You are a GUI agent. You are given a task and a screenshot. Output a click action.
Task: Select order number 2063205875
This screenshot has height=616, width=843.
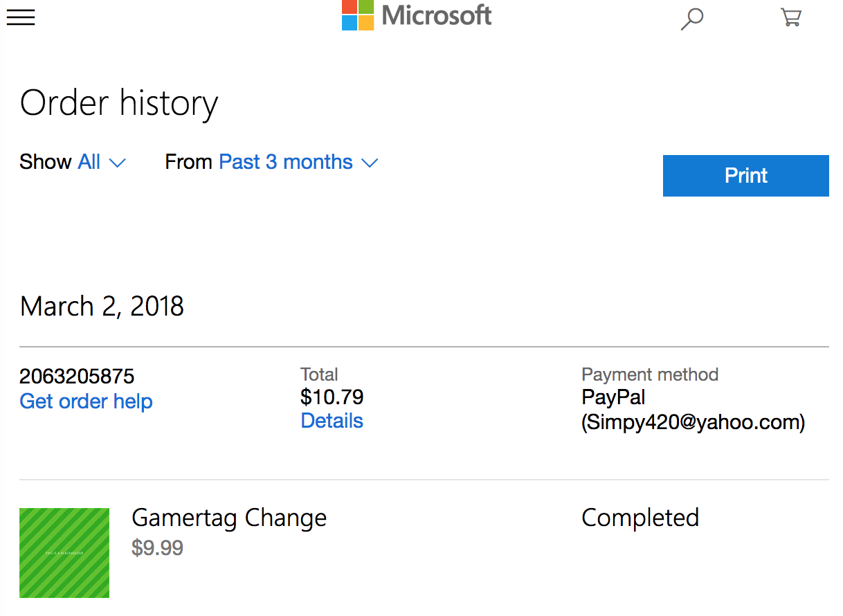[77, 377]
